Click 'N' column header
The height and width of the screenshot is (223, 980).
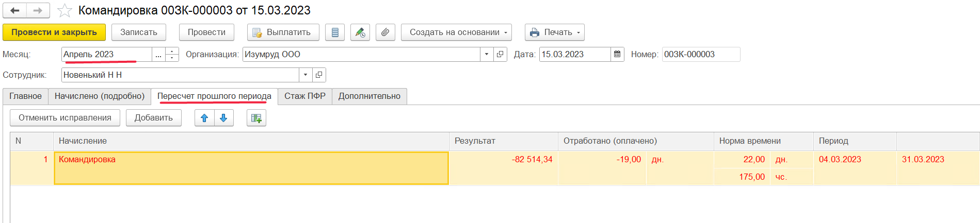[32, 141]
